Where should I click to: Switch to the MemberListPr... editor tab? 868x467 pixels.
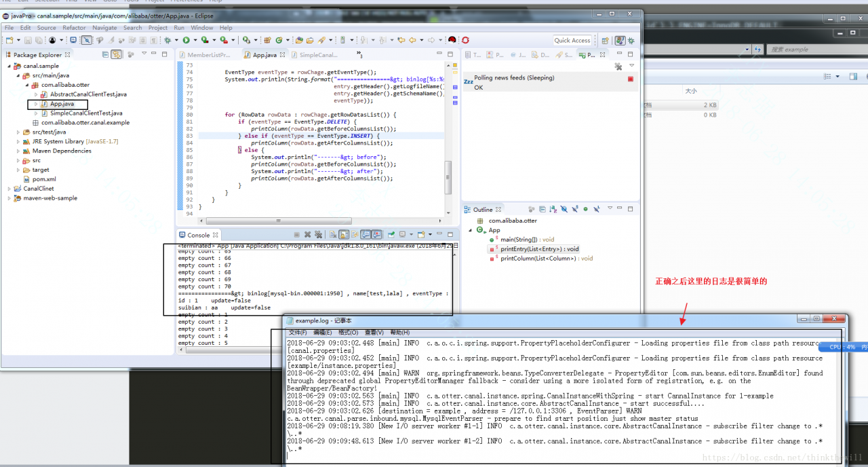coord(205,55)
